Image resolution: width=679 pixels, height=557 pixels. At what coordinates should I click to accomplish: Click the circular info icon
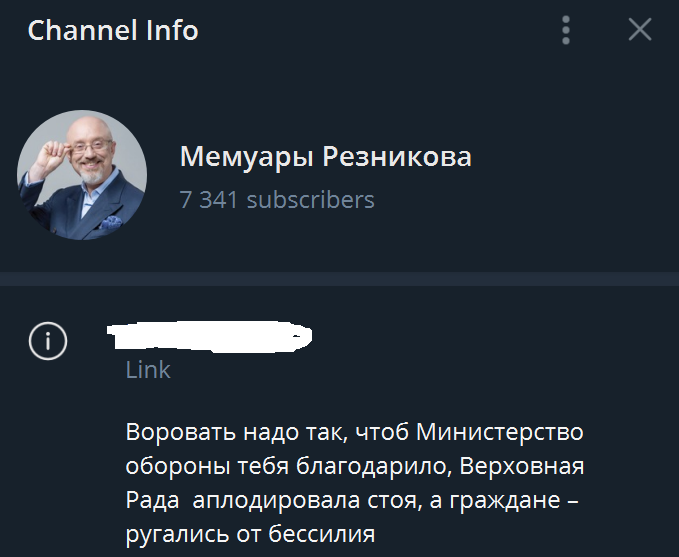(48, 341)
